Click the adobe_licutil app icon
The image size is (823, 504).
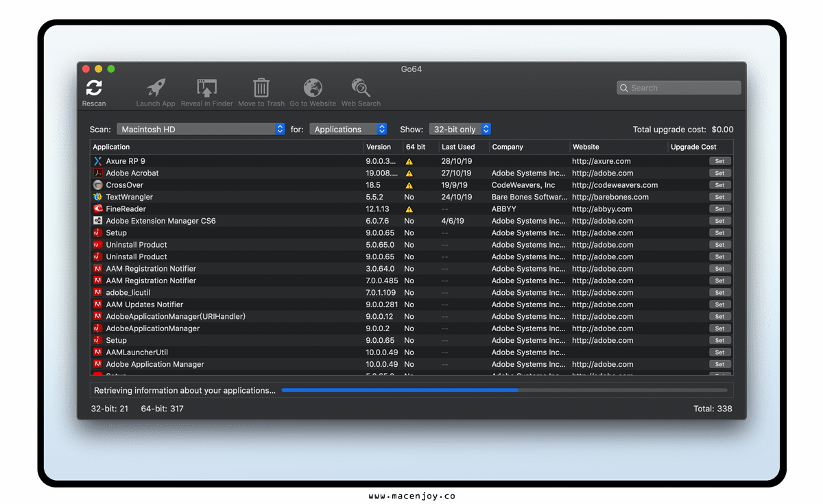[x=97, y=293]
